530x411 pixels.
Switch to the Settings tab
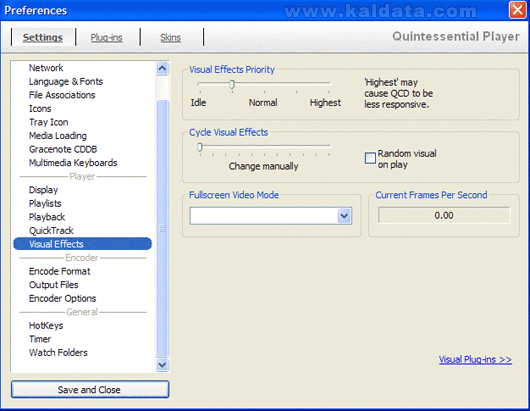coord(43,37)
